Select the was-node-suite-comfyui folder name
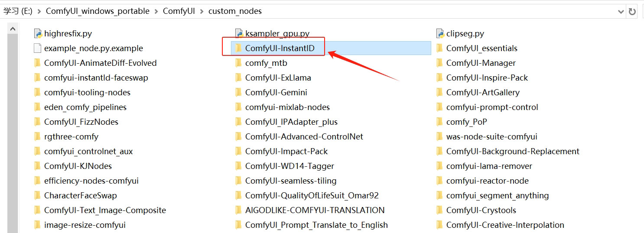 pyautogui.click(x=491, y=136)
